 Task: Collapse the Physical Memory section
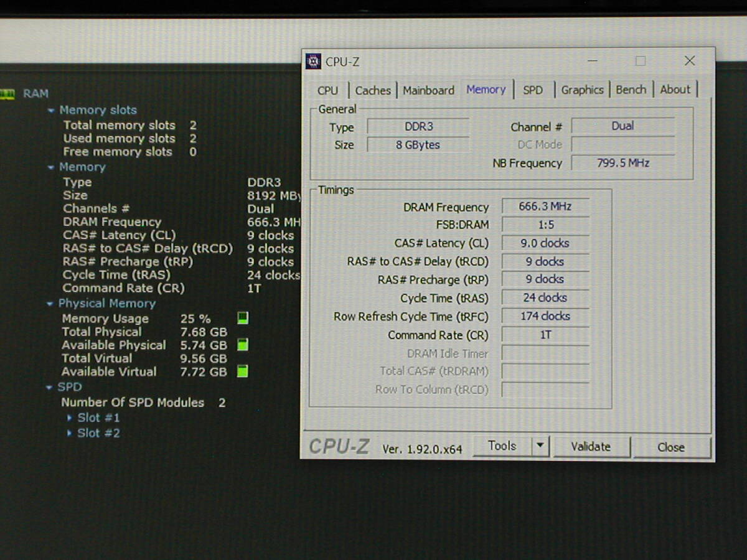(50, 304)
